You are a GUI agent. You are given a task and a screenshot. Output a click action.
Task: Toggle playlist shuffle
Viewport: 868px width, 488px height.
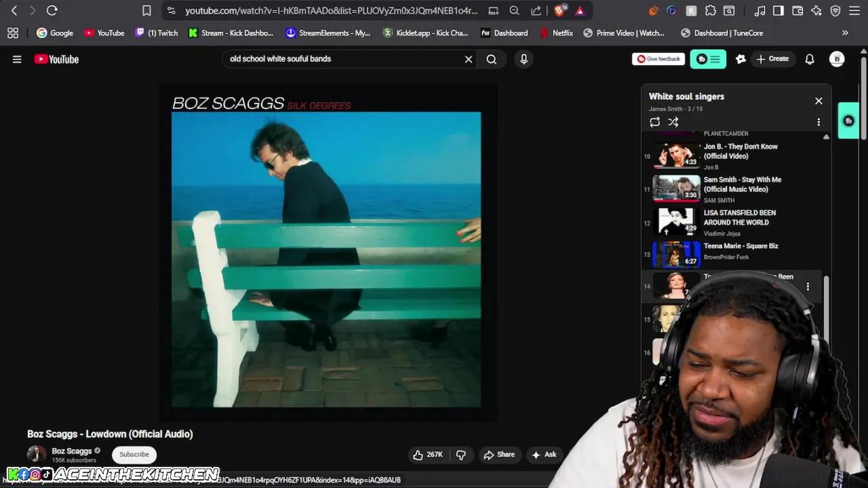click(x=673, y=122)
